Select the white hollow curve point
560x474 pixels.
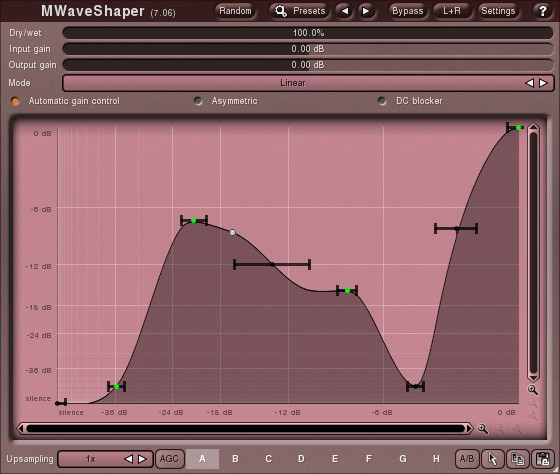coord(232,233)
